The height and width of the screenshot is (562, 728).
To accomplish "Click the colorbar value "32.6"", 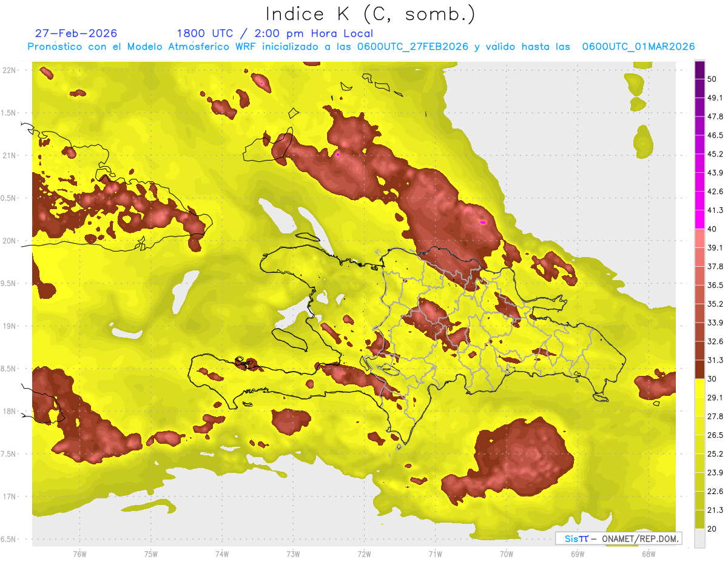I will (x=715, y=341).
